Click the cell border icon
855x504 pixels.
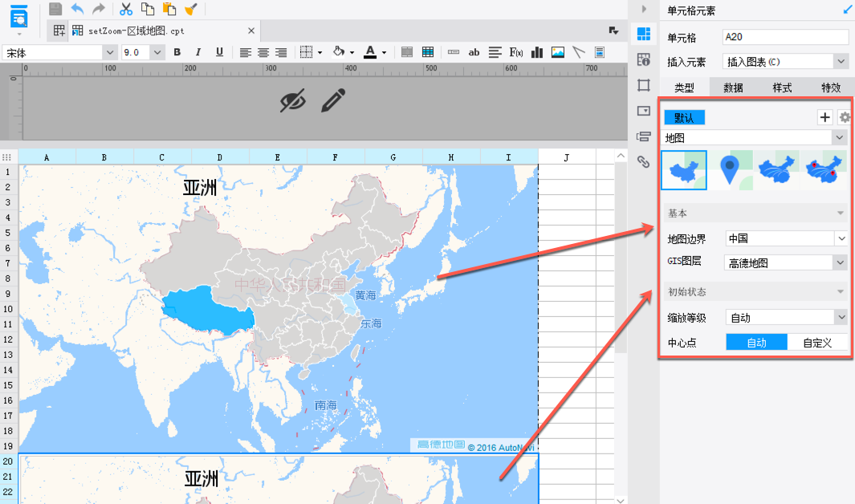[x=307, y=52]
